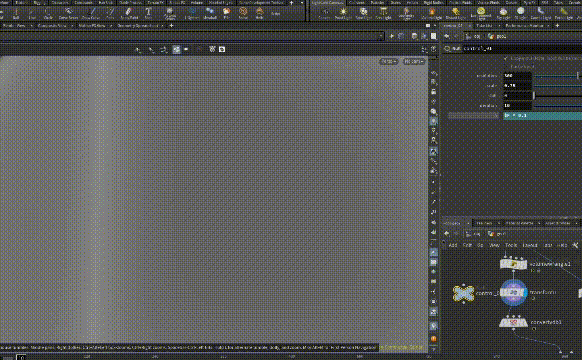Select the Sky Light shelf tool
Image resolution: width=582 pixels, height=360 pixels.
click(503, 13)
